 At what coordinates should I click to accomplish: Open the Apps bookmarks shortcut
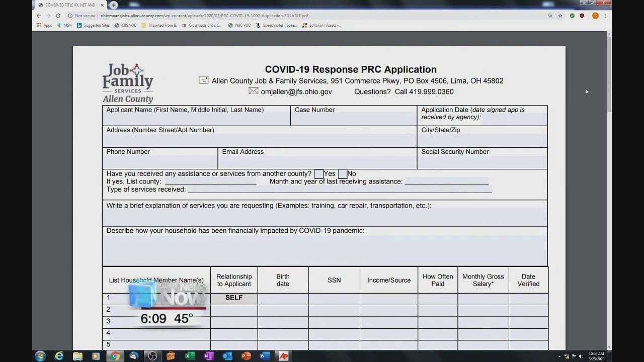[x=44, y=25]
